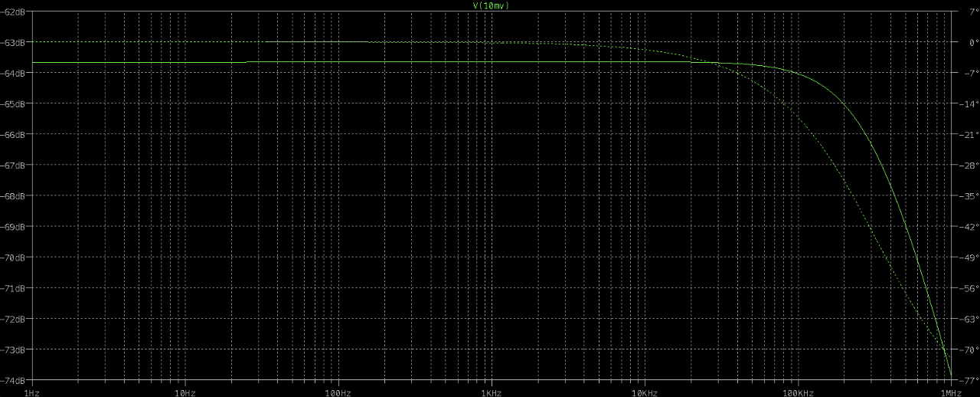Click the -77° phase axis label
The height and width of the screenshot is (397, 980).
pos(968,380)
